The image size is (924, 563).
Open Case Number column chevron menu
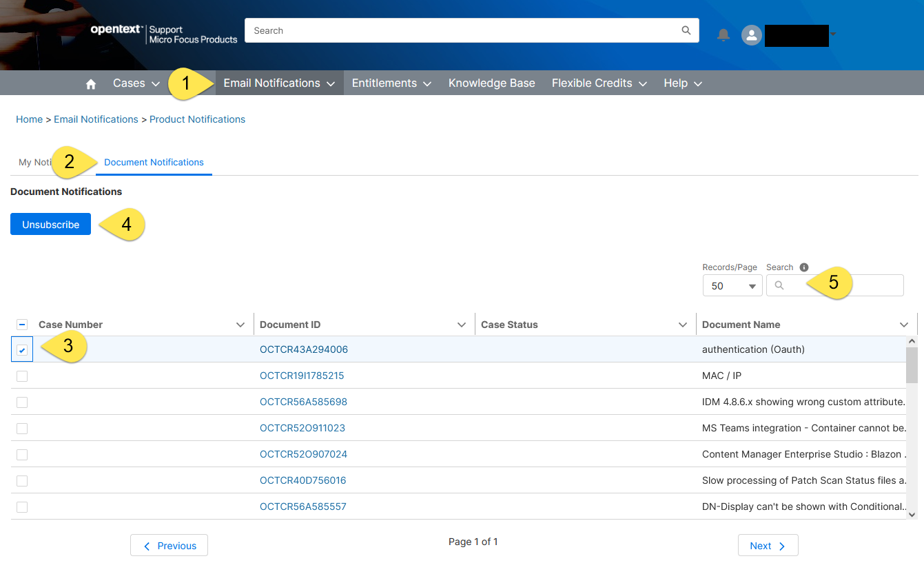[240, 325]
